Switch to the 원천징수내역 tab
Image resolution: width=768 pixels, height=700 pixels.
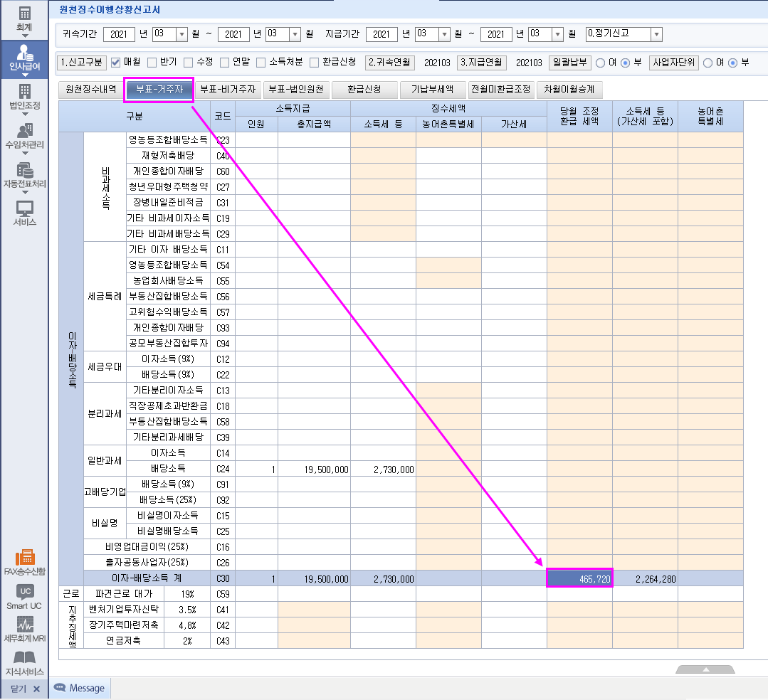pos(90,90)
